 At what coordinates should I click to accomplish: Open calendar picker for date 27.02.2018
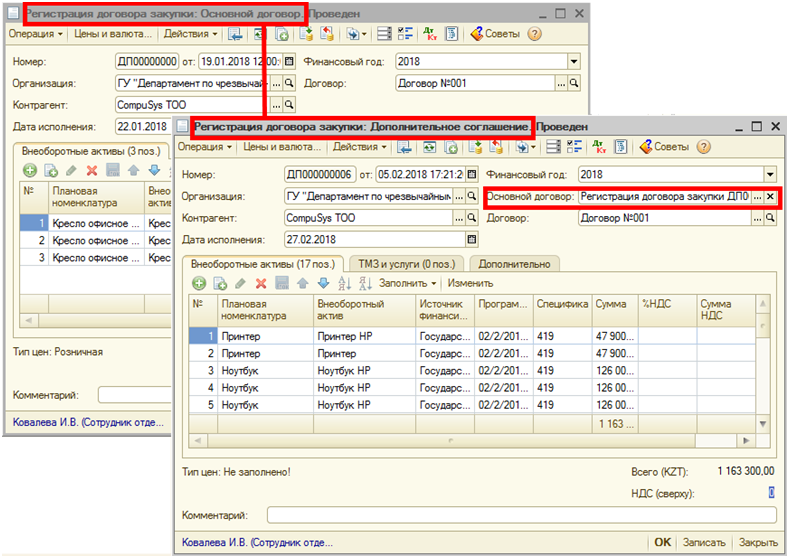click(x=472, y=240)
